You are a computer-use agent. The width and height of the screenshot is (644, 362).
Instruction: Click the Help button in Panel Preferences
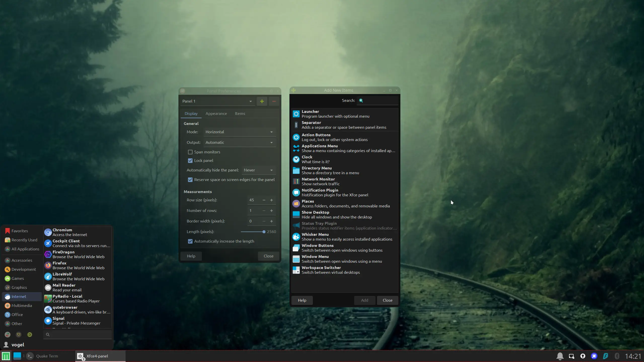pos(191,256)
